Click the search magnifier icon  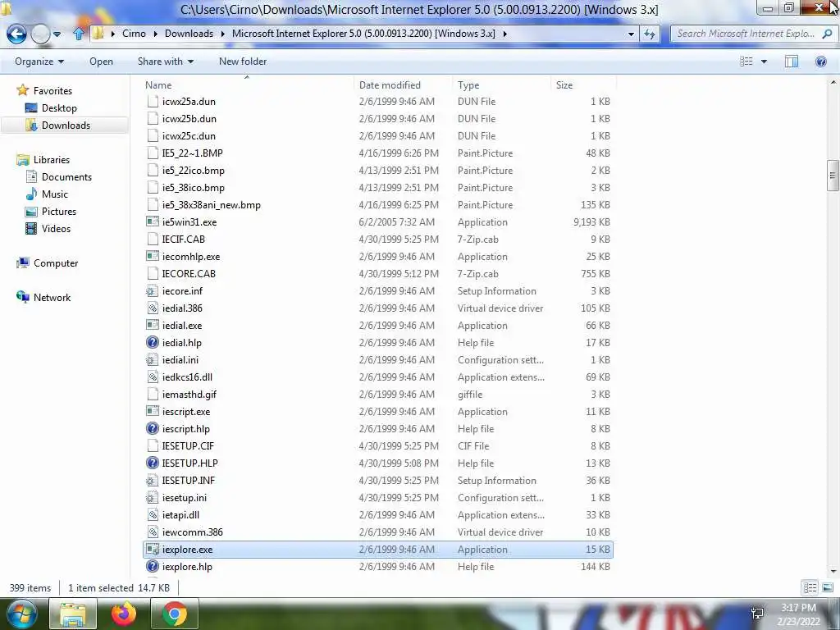tap(827, 34)
